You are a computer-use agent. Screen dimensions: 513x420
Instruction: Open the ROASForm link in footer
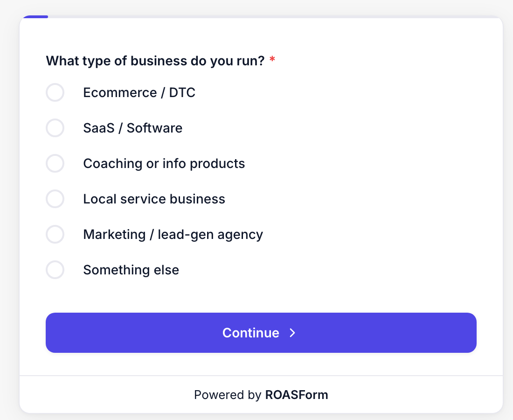tap(297, 395)
